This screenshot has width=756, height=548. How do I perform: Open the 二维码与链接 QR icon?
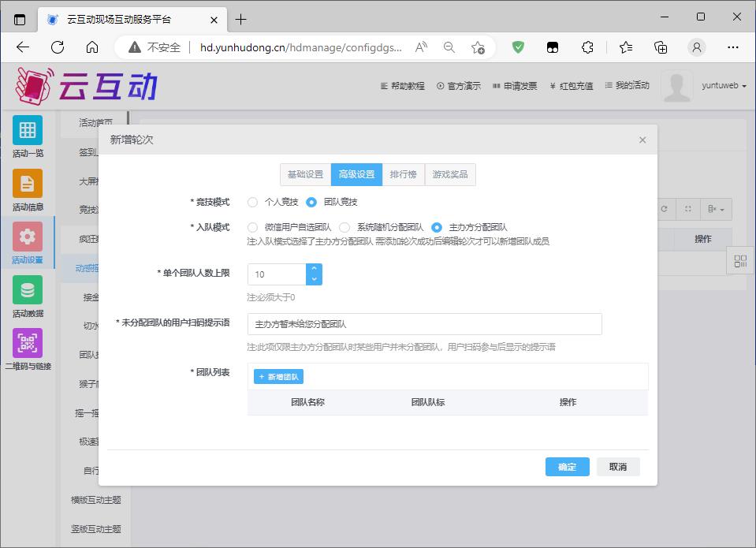click(x=28, y=343)
